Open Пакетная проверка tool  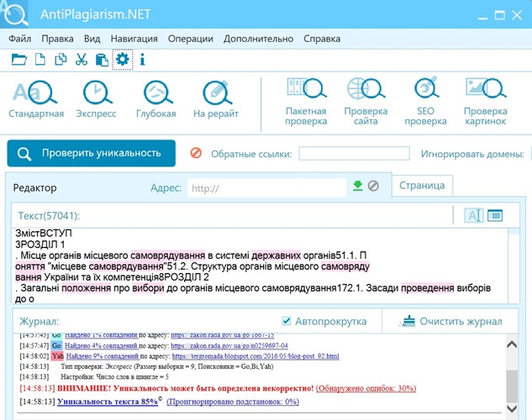coord(306,102)
